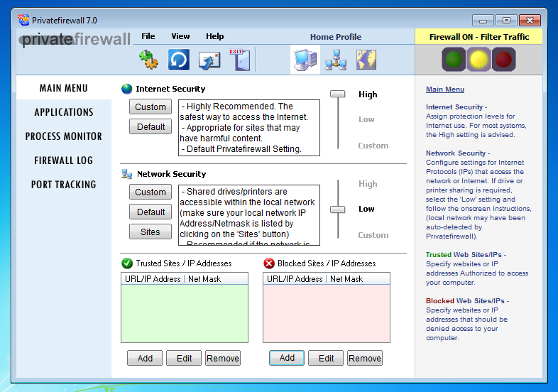Open the settings puzzle-gear toolbar icon
Image resolution: width=558 pixels, height=392 pixels.
149,60
